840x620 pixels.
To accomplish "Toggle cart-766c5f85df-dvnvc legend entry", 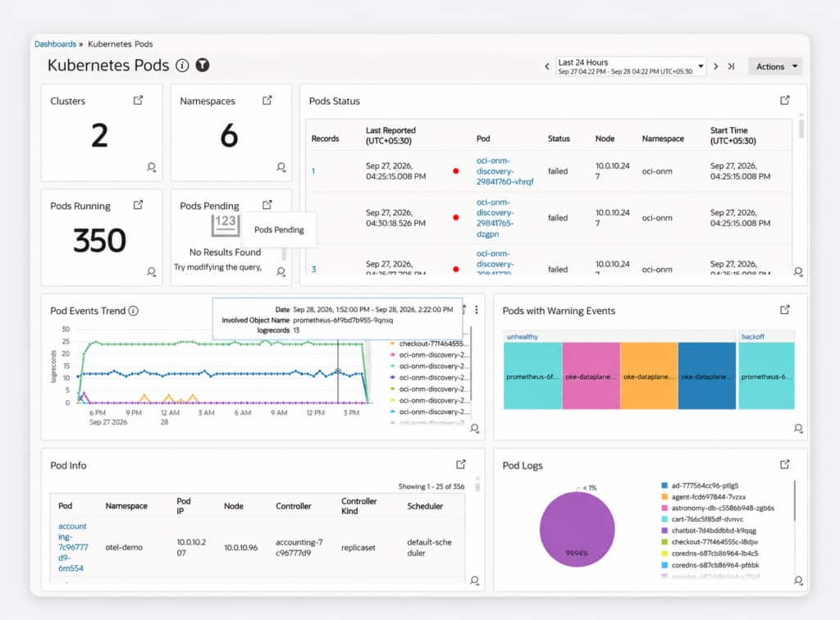I will coord(702,519).
